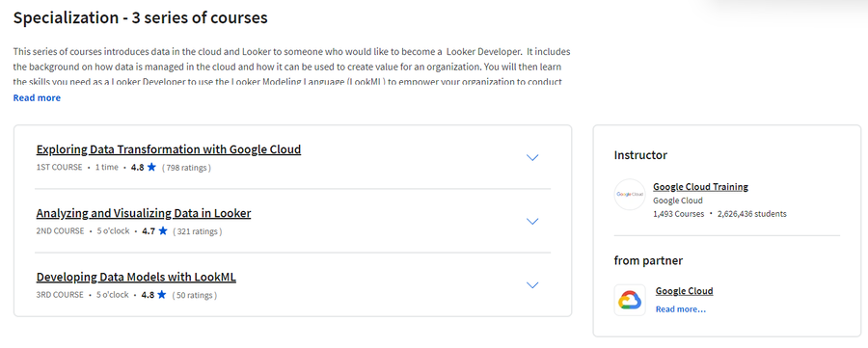Open Analyzing and Visualizing Data in Looker
Image resolution: width=868 pixels, height=348 pixels.
point(144,213)
